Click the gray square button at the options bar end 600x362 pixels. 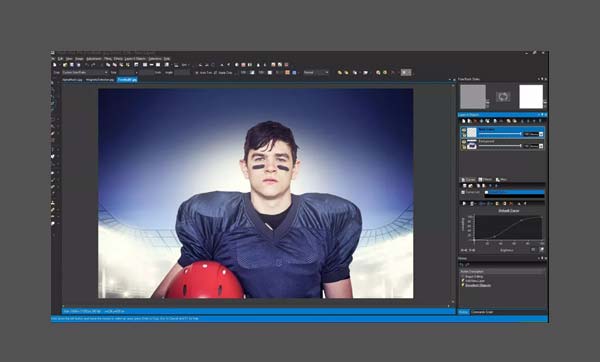(406, 72)
